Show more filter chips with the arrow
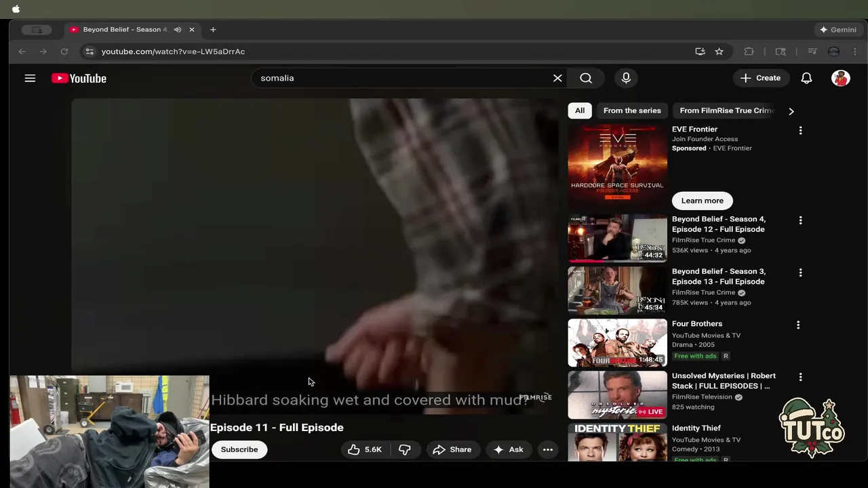 [791, 111]
